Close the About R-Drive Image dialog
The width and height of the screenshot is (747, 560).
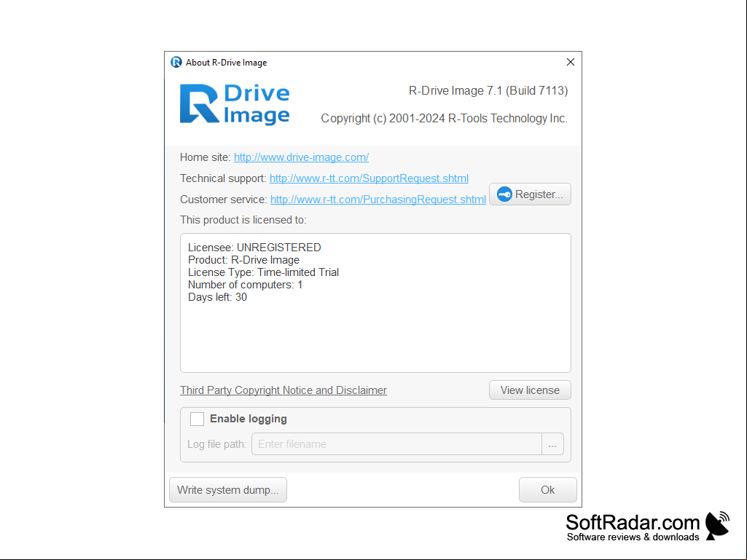570,63
